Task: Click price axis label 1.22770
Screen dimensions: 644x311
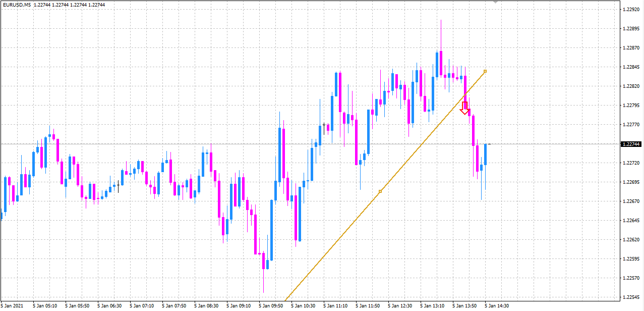Action: [631, 125]
